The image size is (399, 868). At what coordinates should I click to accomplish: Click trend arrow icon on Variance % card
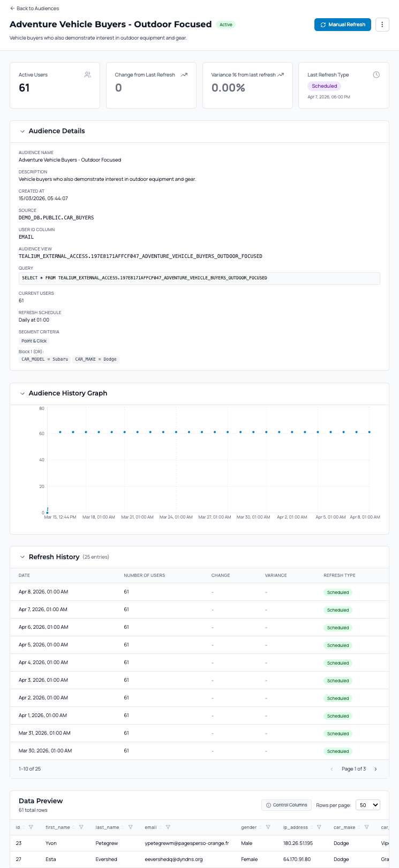click(281, 75)
